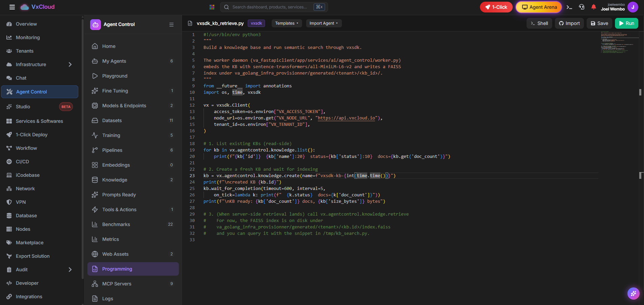This screenshot has height=305, width=644.
Task: Open Developer section
Action: [x=41, y=283]
